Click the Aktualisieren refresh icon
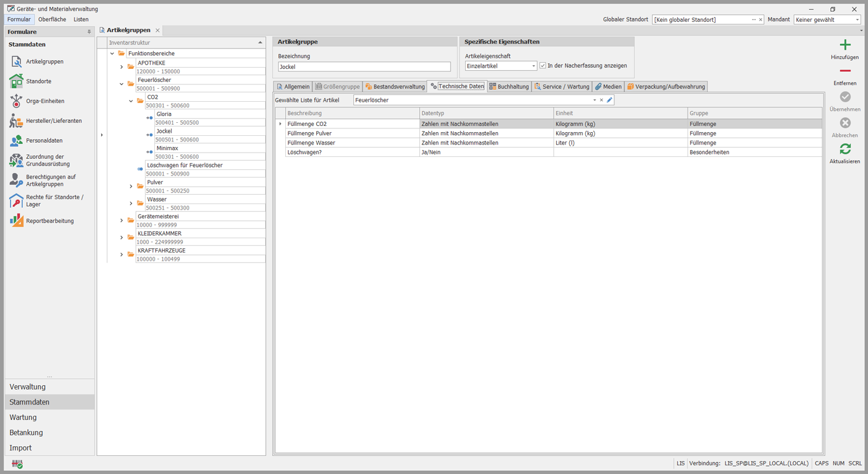The height and width of the screenshot is (474, 868). (x=844, y=150)
